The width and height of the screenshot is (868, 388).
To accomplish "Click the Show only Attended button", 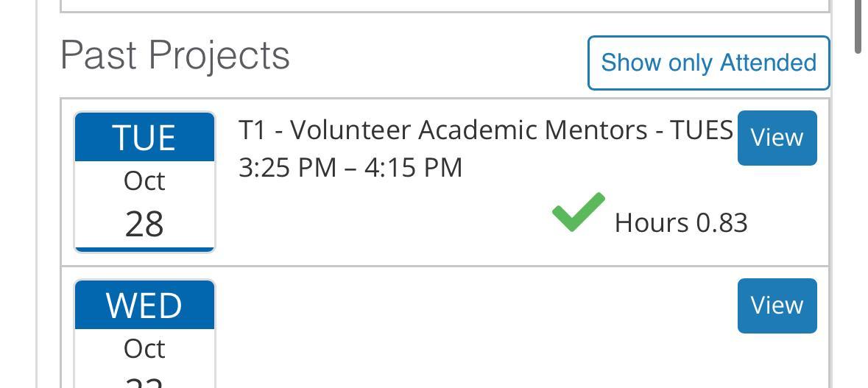I will click(x=708, y=63).
